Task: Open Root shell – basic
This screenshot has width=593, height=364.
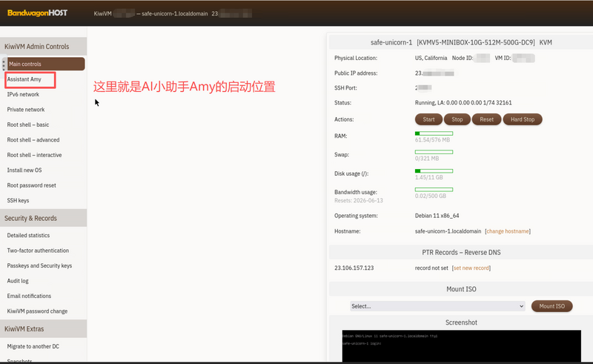Action: pyautogui.click(x=28, y=125)
